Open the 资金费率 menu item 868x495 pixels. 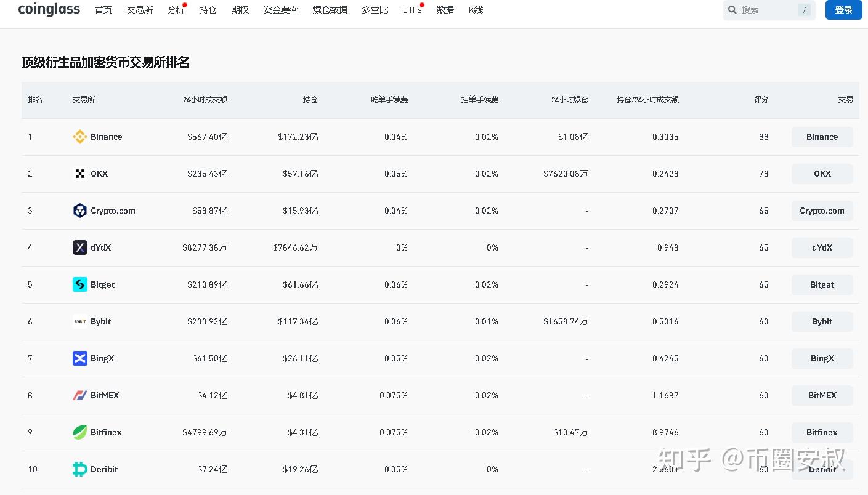[281, 10]
